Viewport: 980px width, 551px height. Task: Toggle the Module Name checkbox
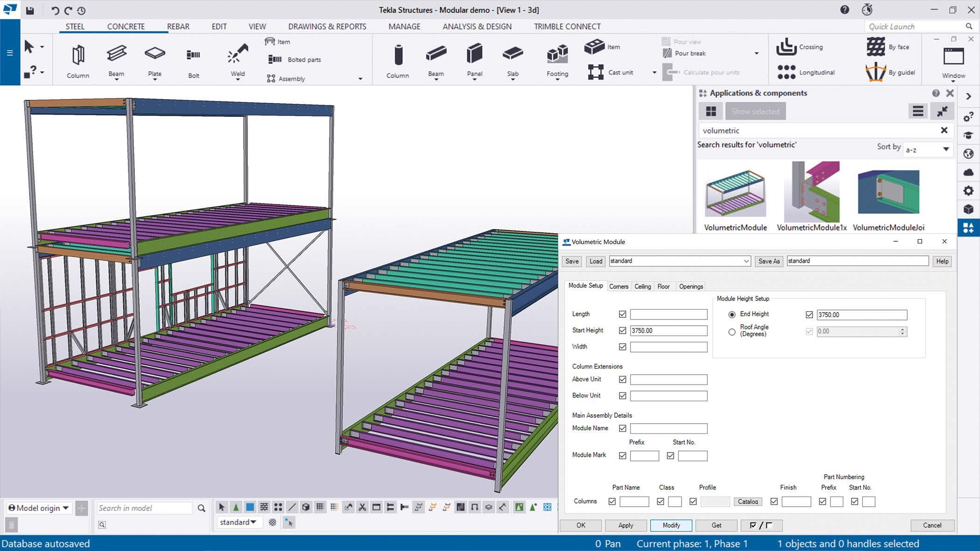coord(622,428)
